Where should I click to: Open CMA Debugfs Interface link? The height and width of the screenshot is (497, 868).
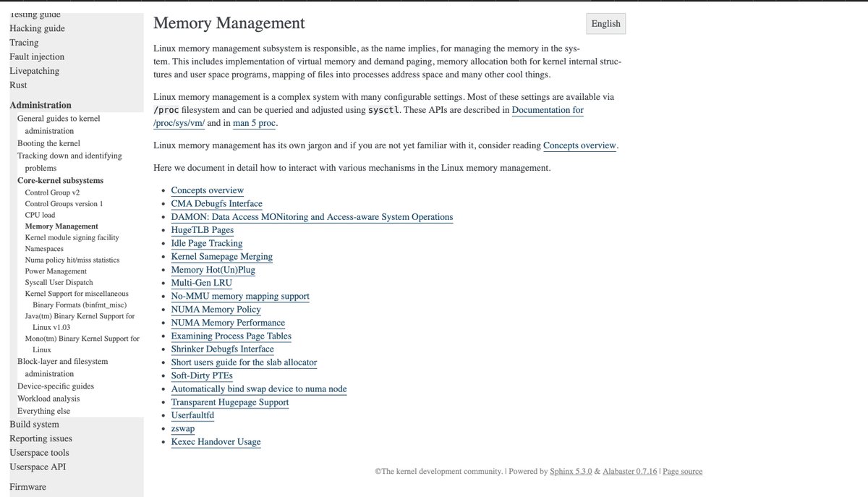[x=217, y=204]
